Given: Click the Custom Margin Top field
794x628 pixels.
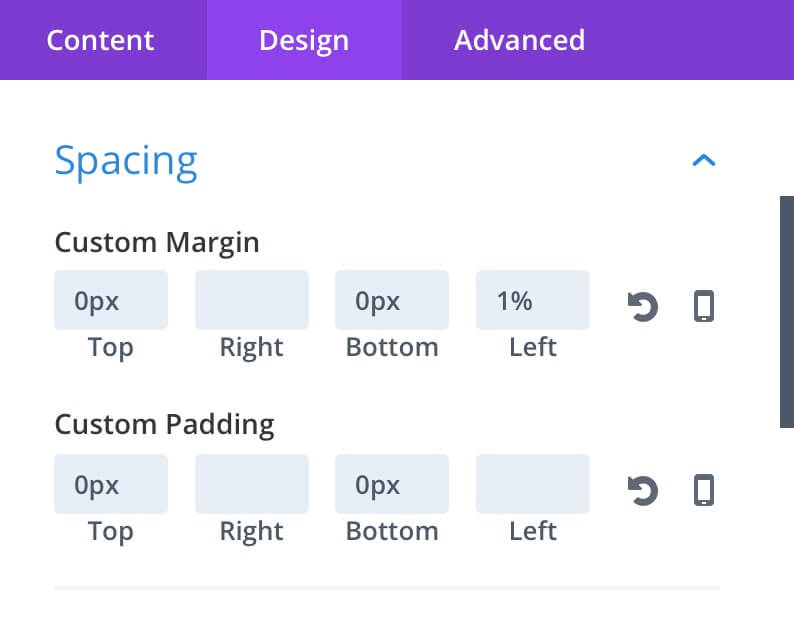Looking at the screenshot, I should coord(111,300).
